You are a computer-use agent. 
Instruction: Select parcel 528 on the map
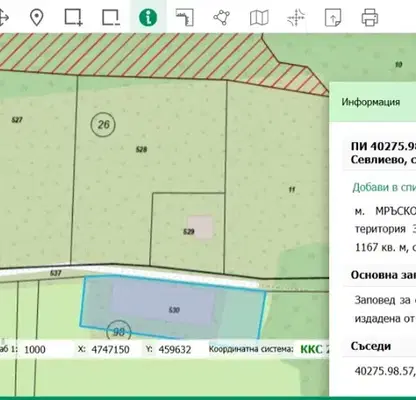141,149
